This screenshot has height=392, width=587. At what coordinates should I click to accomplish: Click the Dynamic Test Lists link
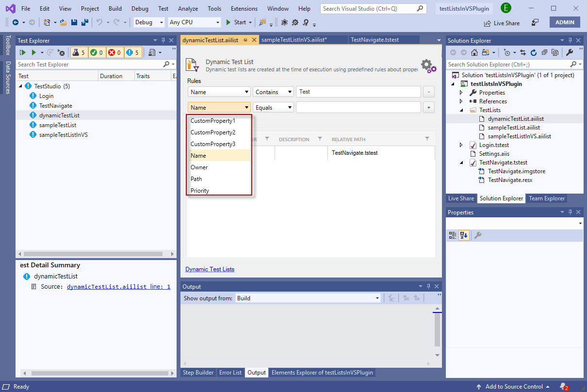(210, 269)
